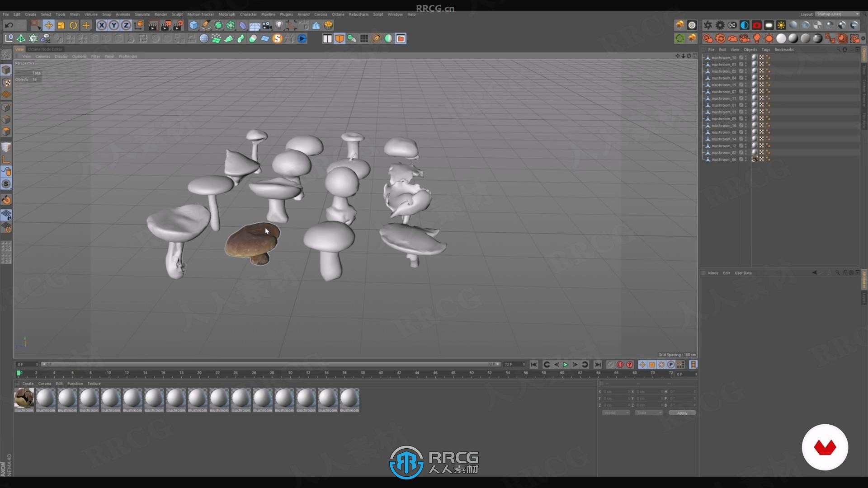
Task: Click the yellow sun Corona icon
Action: point(781,25)
